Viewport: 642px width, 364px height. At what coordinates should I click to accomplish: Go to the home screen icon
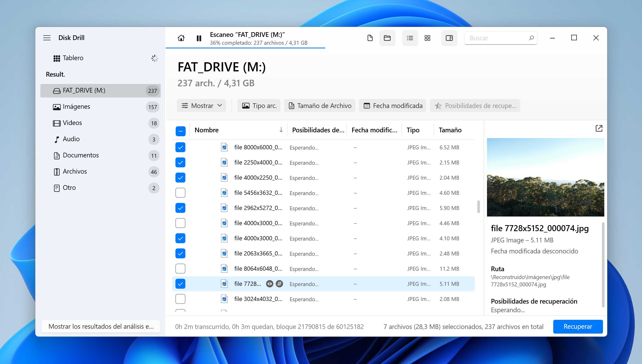click(181, 38)
